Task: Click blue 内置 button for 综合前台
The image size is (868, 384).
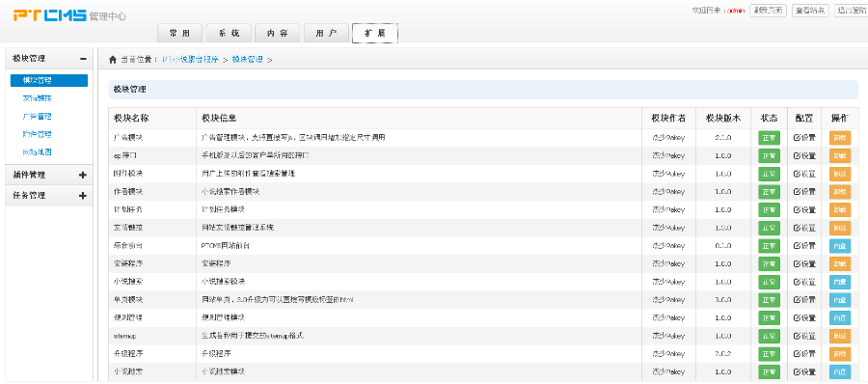Action: pos(840,246)
